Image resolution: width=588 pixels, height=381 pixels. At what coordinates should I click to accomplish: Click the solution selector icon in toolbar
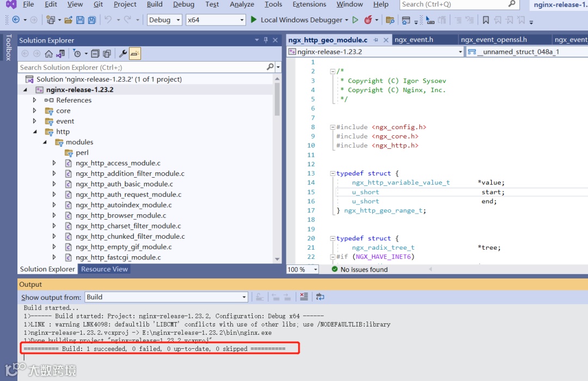[x=406, y=20]
